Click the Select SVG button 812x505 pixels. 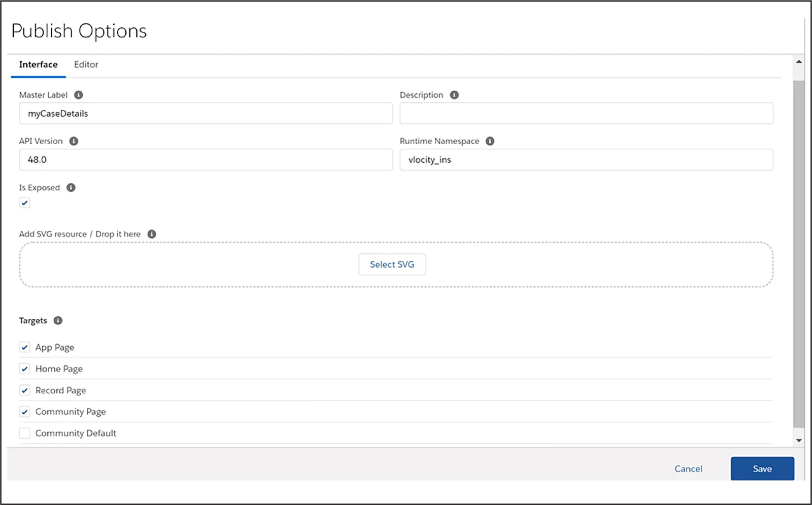[392, 264]
